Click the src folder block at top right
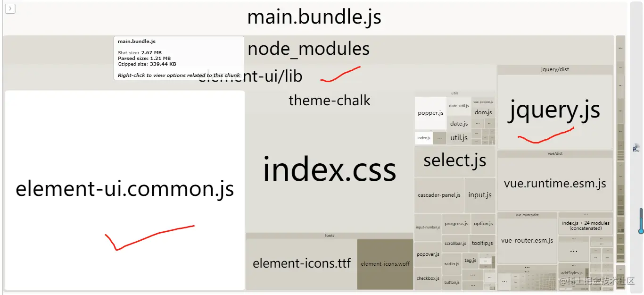This screenshot has width=644, height=295. [620, 48]
